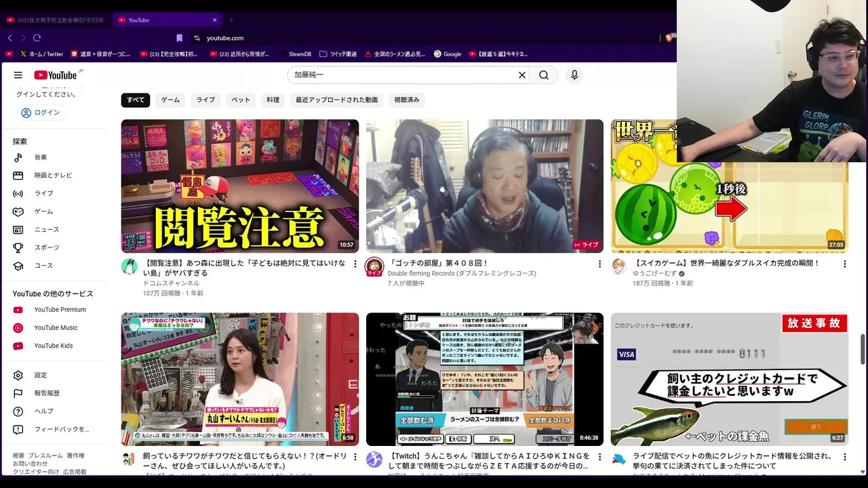The height and width of the screenshot is (488, 868).
Task: Go to YouTube home via logo
Action: click(56, 75)
